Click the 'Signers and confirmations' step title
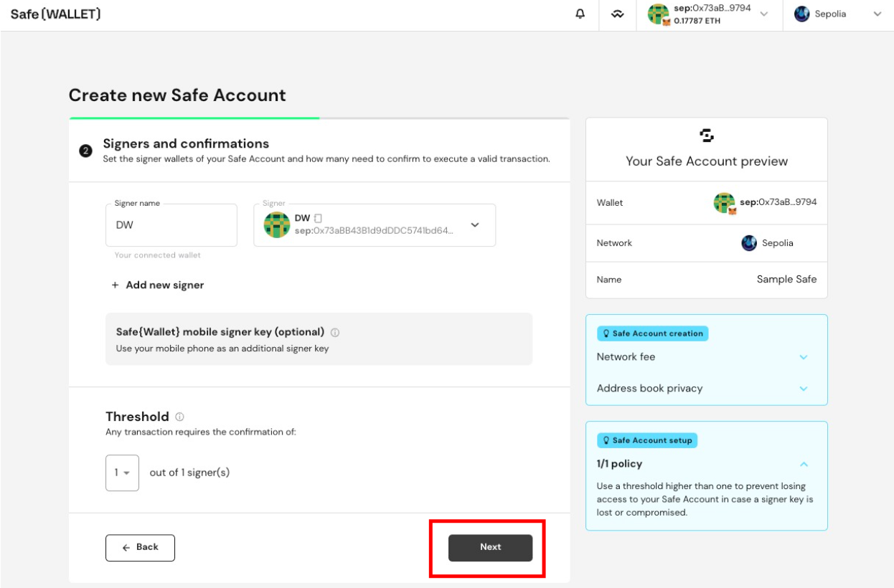The width and height of the screenshot is (894, 588). click(x=186, y=143)
